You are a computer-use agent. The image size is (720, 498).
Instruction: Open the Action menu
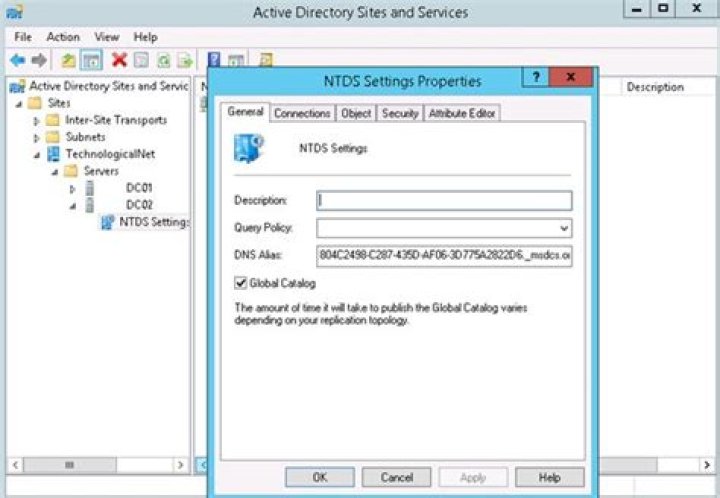point(63,37)
